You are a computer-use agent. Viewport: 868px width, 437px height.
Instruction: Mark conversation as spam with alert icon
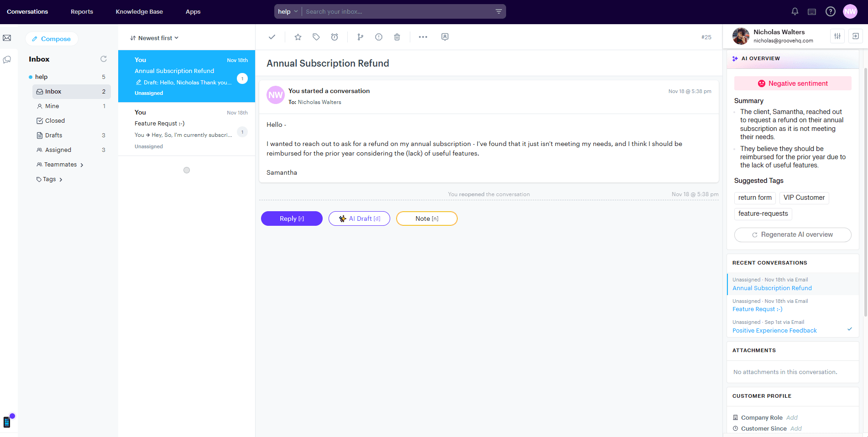pyautogui.click(x=379, y=37)
